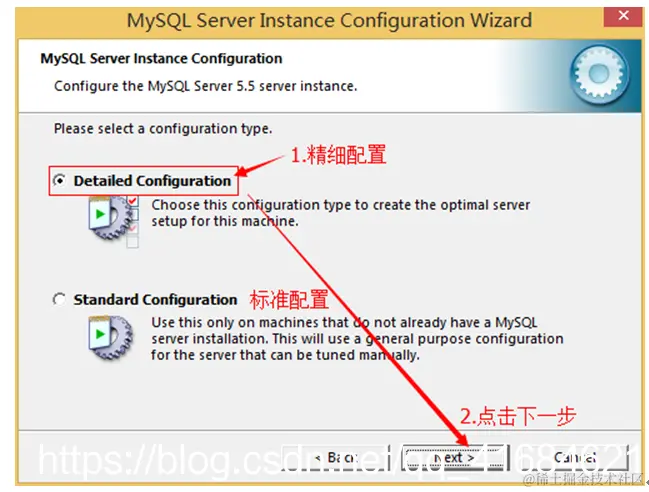Click the wizard window title bar text

point(329,20)
